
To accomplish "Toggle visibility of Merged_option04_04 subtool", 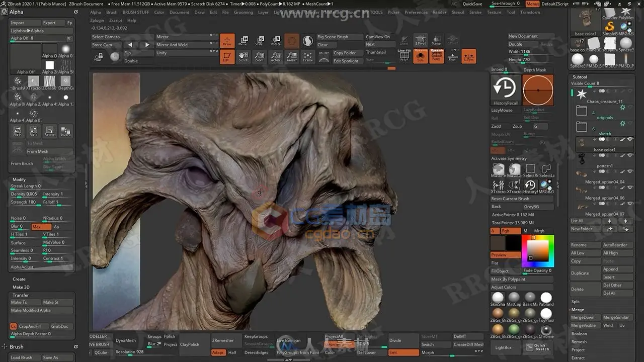I will pos(630,172).
